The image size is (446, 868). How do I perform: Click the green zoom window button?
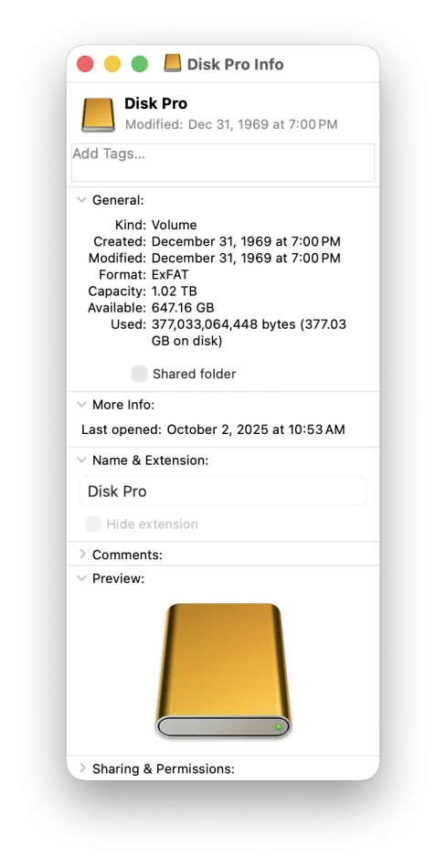pyautogui.click(x=140, y=64)
